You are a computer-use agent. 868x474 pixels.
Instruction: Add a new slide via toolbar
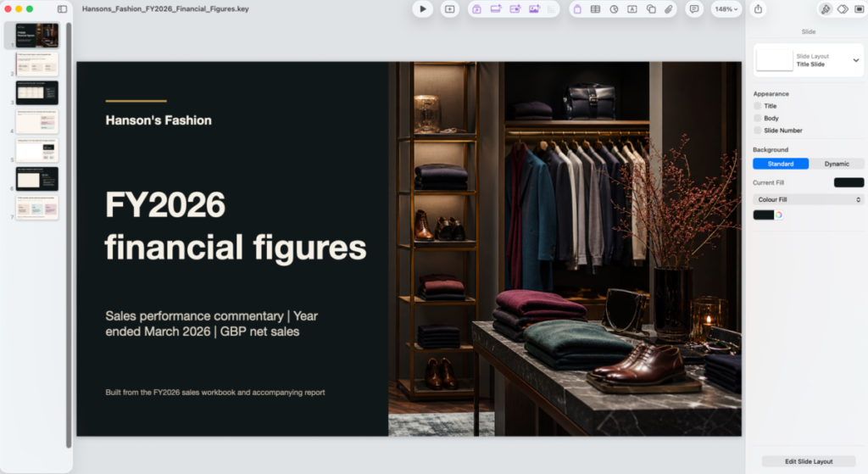tap(449, 8)
